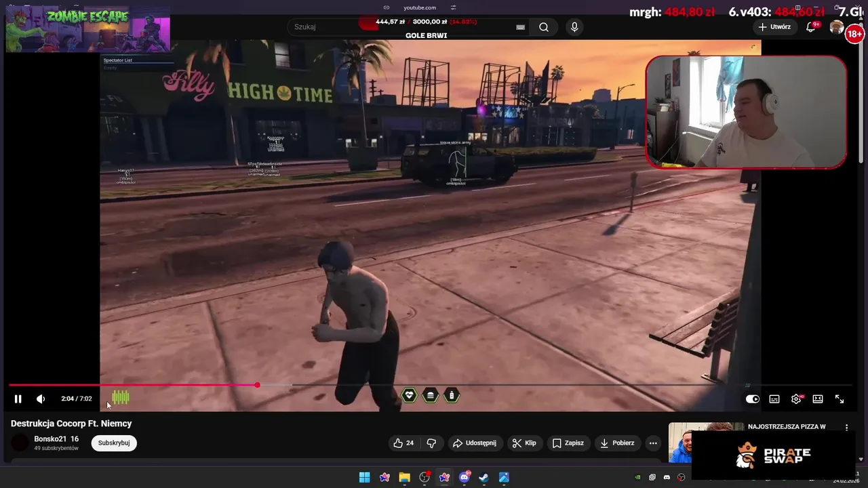Dislike the video with thumbs down
The height and width of the screenshot is (488, 868).
(x=431, y=443)
